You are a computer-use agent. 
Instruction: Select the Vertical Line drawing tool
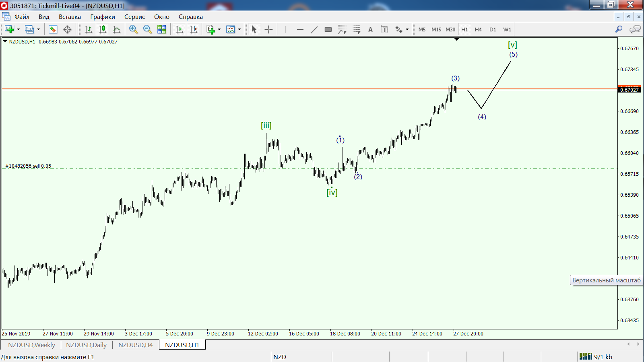click(286, 29)
